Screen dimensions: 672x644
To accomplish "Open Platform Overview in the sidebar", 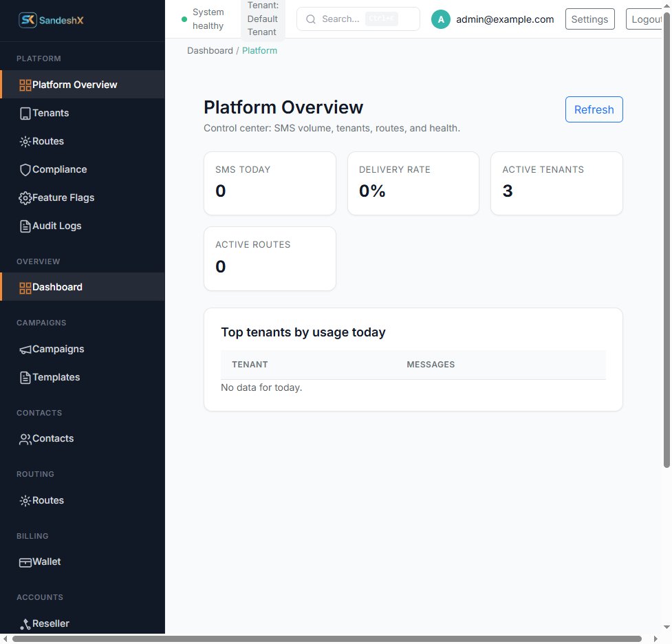I will [83, 85].
